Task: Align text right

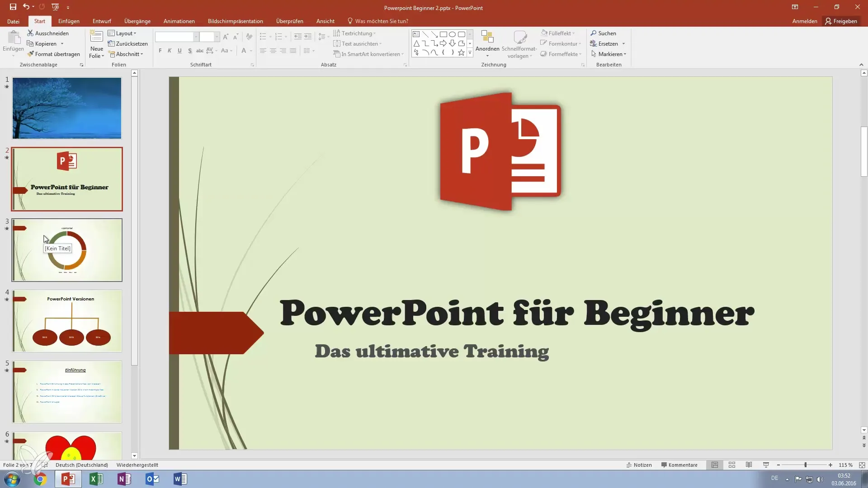Action: [283, 51]
